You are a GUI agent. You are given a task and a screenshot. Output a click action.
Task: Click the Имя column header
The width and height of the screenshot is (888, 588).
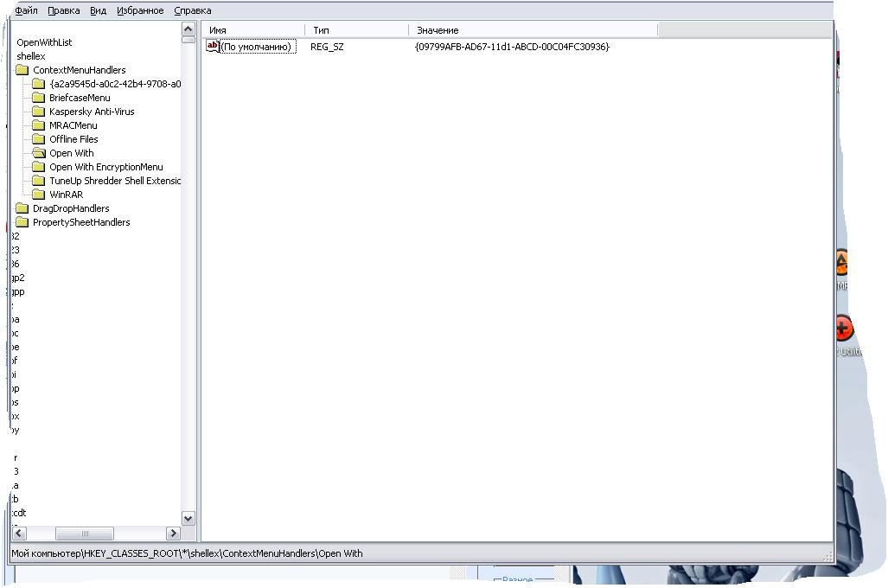[253, 30]
